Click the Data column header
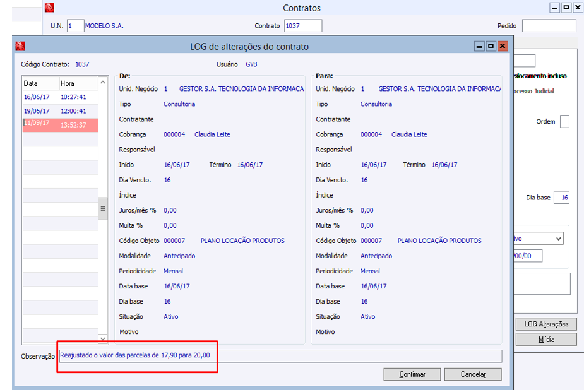Viewport: 584px width, 392px height. pyautogui.click(x=40, y=83)
